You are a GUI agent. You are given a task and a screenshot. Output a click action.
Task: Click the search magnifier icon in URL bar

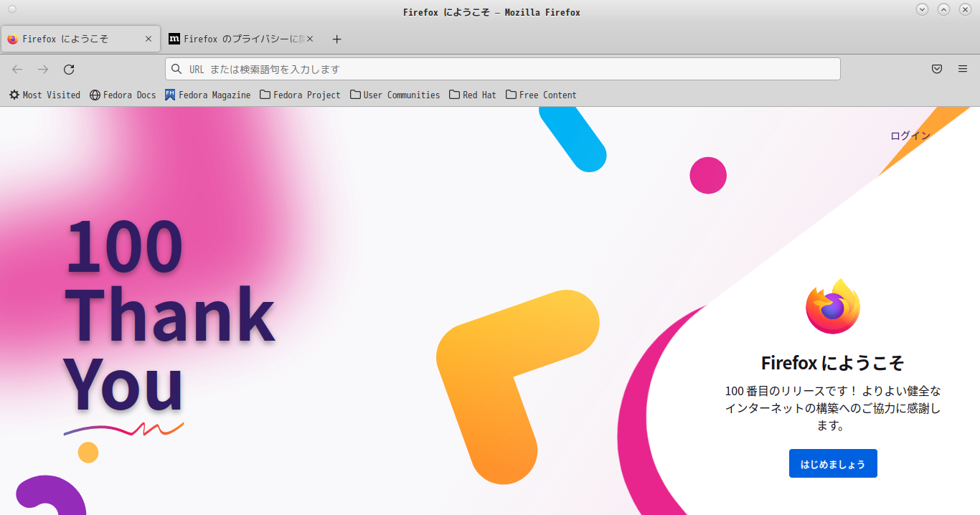[176, 69]
